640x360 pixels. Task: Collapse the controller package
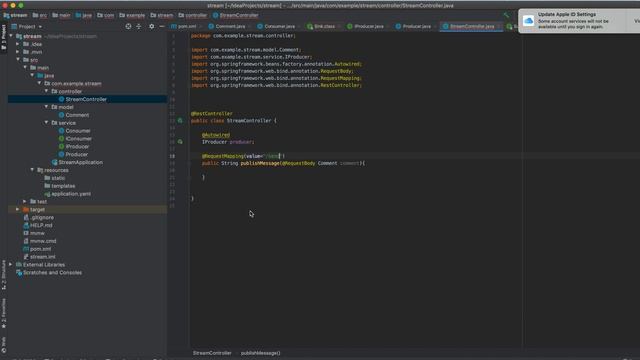click(x=47, y=91)
